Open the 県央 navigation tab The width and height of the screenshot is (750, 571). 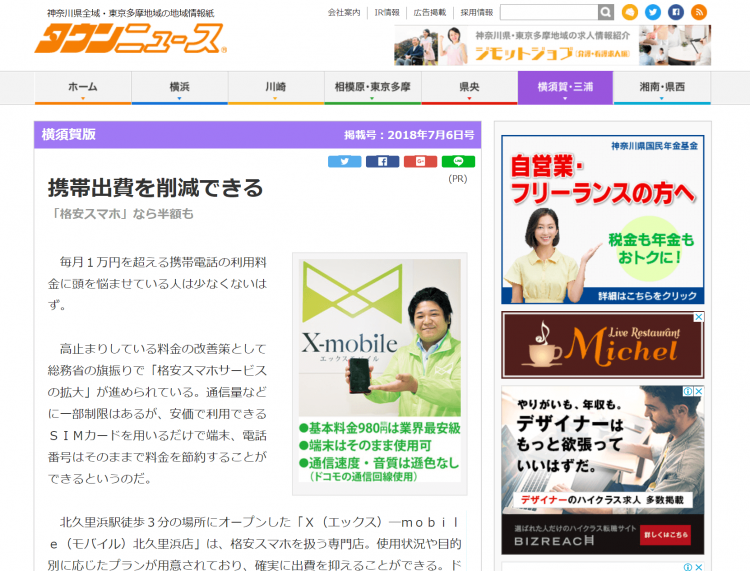pos(469,88)
